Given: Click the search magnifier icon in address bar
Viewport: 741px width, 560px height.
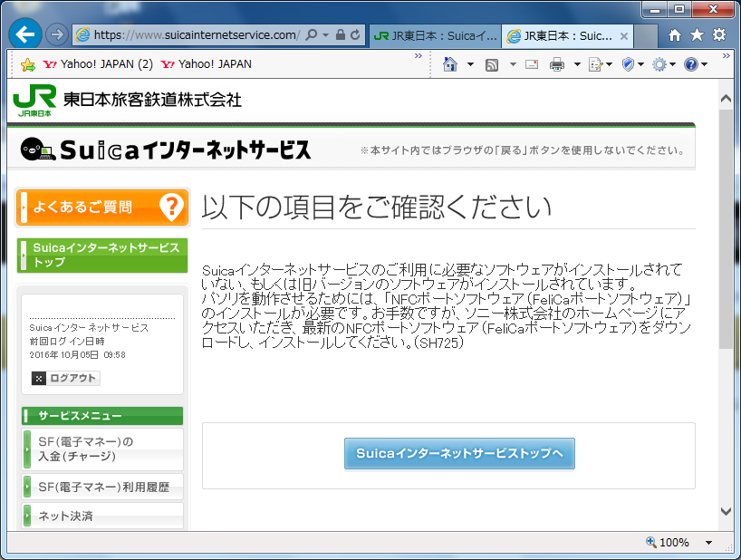Looking at the screenshot, I should click(x=311, y=35).
